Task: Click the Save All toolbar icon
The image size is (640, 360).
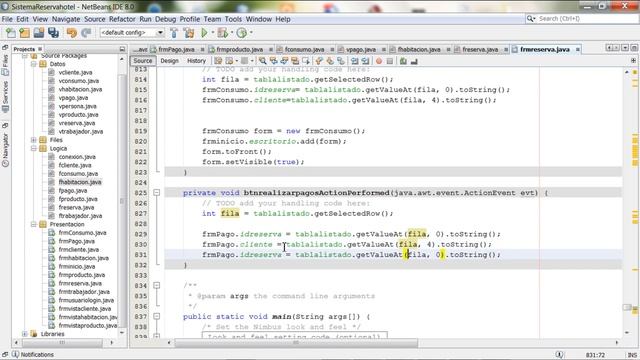Action: [53, 33]
